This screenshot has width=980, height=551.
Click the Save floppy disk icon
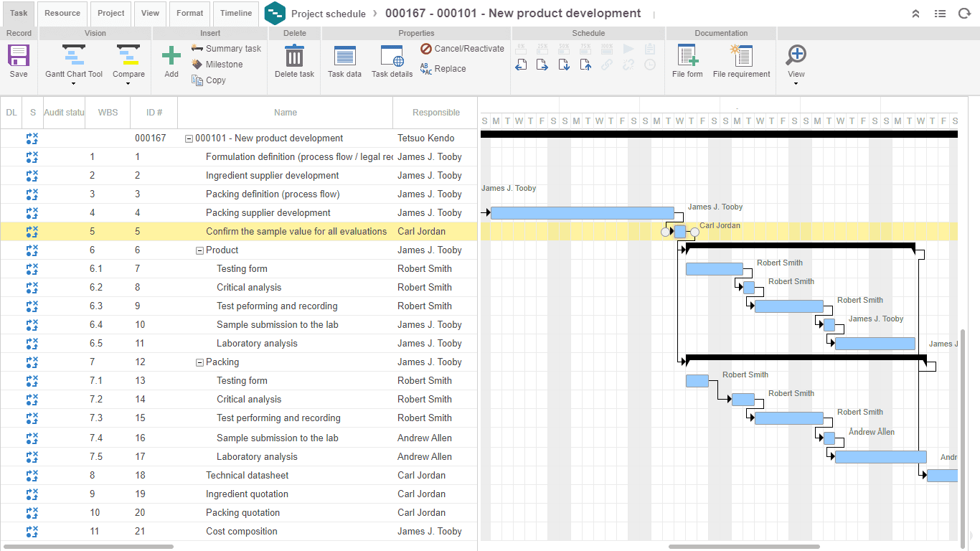point(19,56)
